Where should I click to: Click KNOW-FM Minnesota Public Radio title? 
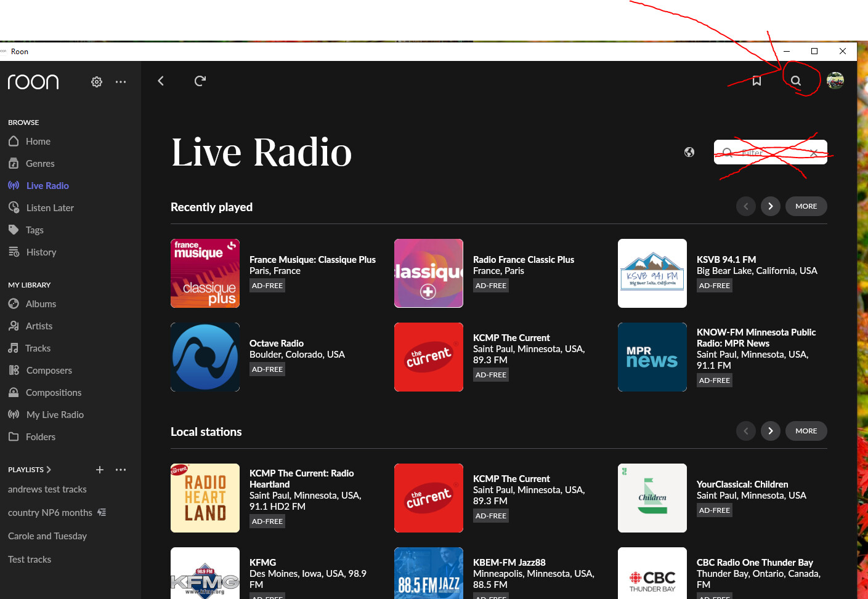(x=756, y=338)
